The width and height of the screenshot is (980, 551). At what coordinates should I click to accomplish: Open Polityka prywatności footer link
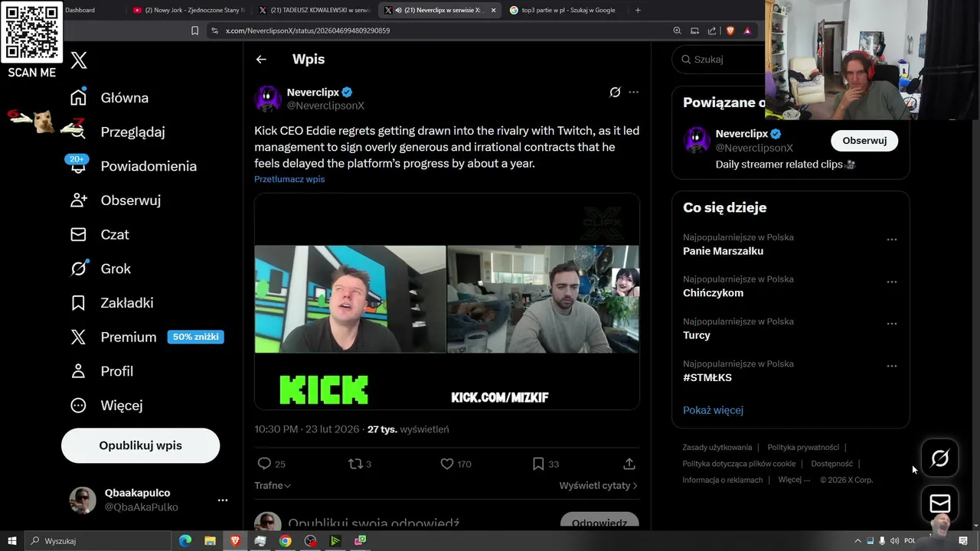803,447
